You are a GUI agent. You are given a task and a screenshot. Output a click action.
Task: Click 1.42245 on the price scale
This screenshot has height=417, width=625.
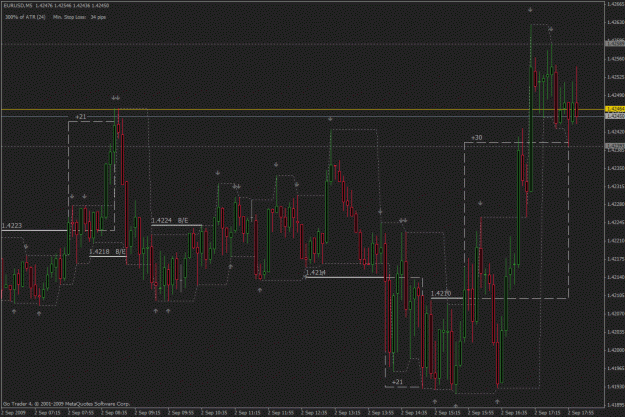click(616, 222)
